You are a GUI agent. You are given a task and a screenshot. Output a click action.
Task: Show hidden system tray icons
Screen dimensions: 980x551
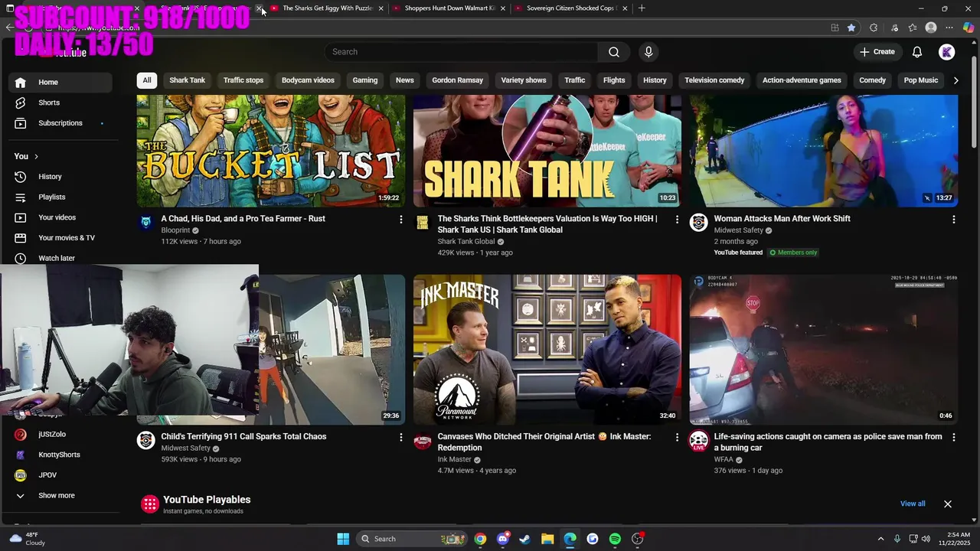(880, 539)
